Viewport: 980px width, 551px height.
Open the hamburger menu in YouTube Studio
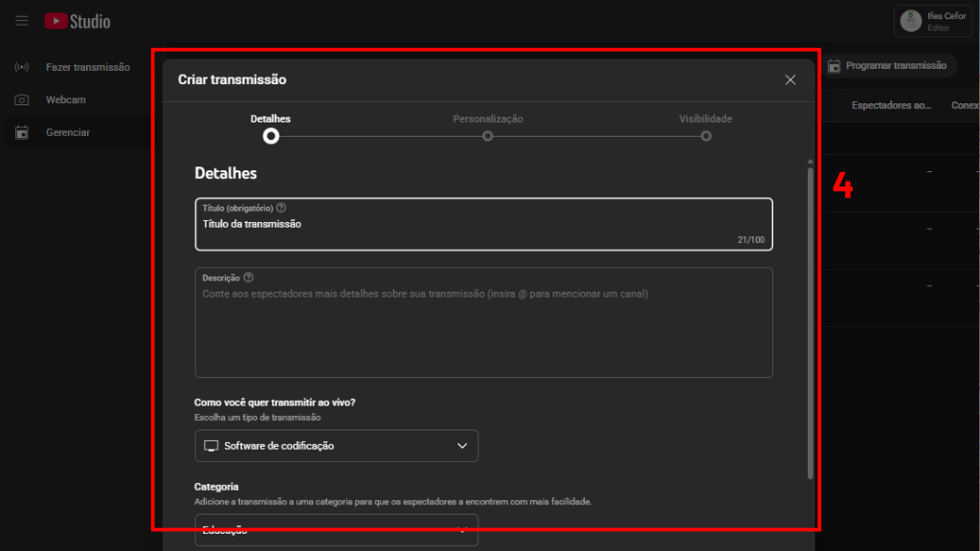(x=21, y=21)
